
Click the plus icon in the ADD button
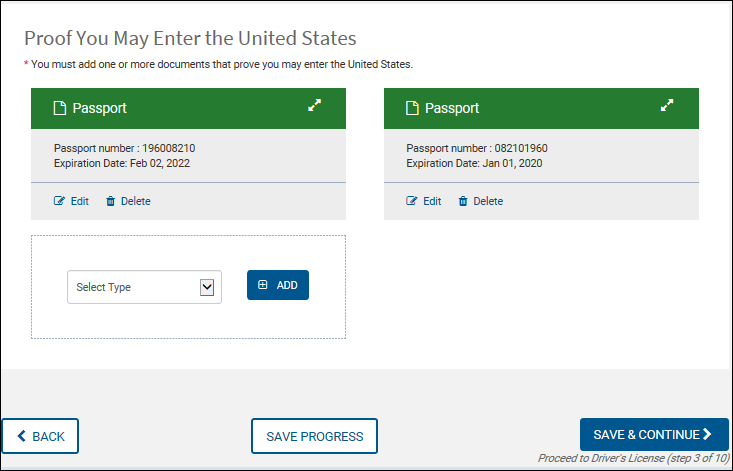pyautogui.click(x=263, y=285)
